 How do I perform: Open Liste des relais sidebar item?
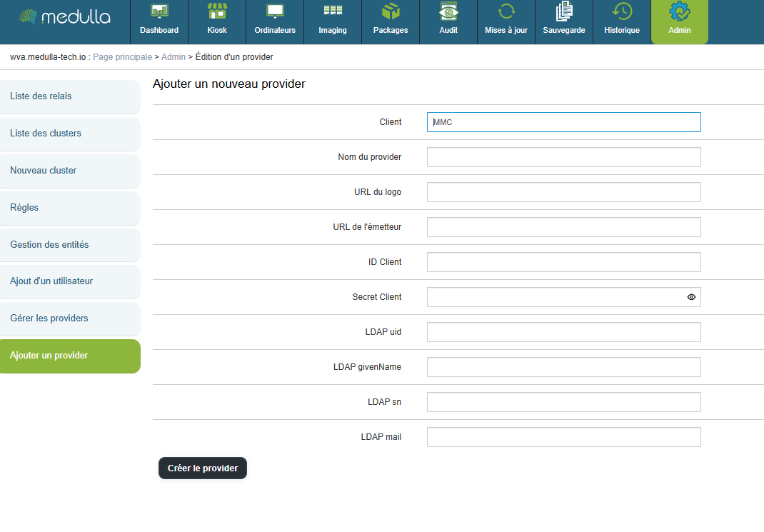click(70, 96)
